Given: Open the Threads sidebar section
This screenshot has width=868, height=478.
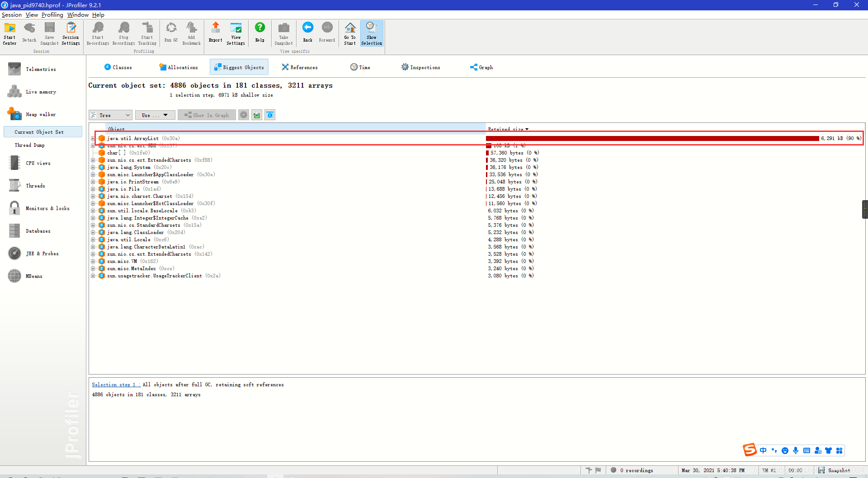Looking at the screenshot, I should tap(35, 186).
